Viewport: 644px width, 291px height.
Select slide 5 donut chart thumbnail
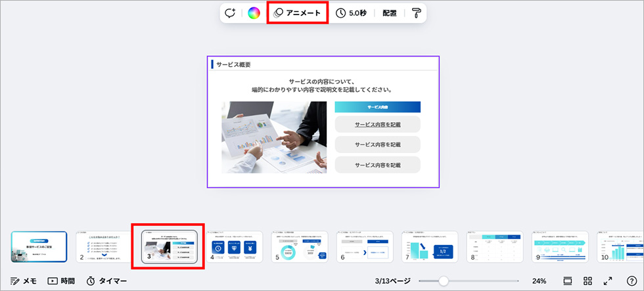pyautogui.click(x=300, y=247)
